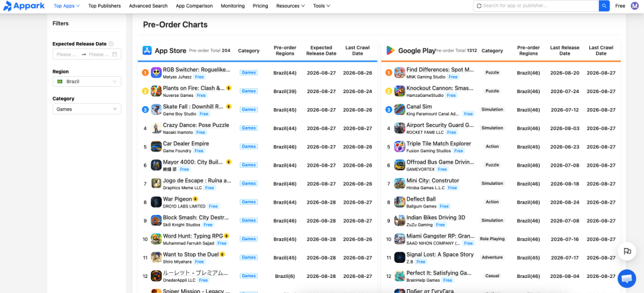The width and height of the screenshot is (644, 293).
Task: Open Plants on Fire app icon
Action: [156, 91]
